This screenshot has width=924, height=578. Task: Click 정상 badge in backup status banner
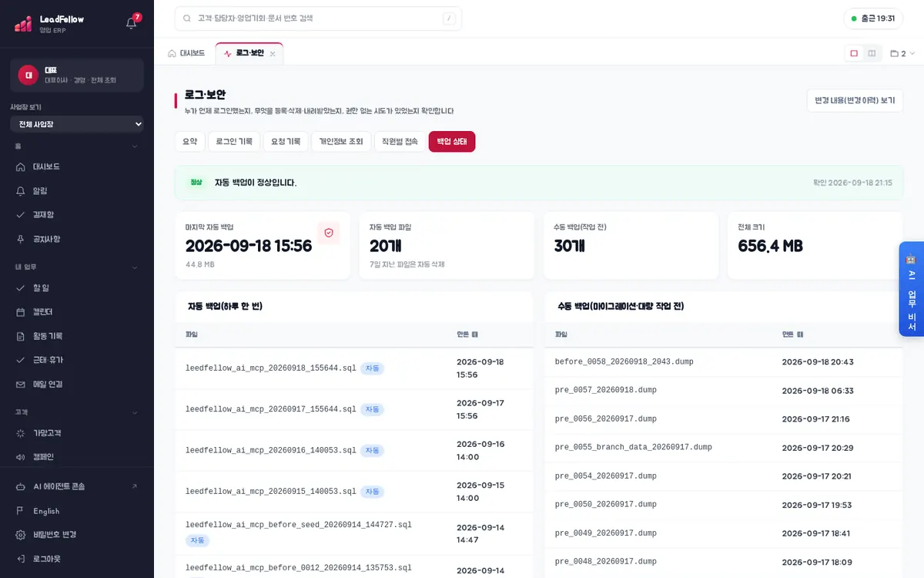point(196,183)
